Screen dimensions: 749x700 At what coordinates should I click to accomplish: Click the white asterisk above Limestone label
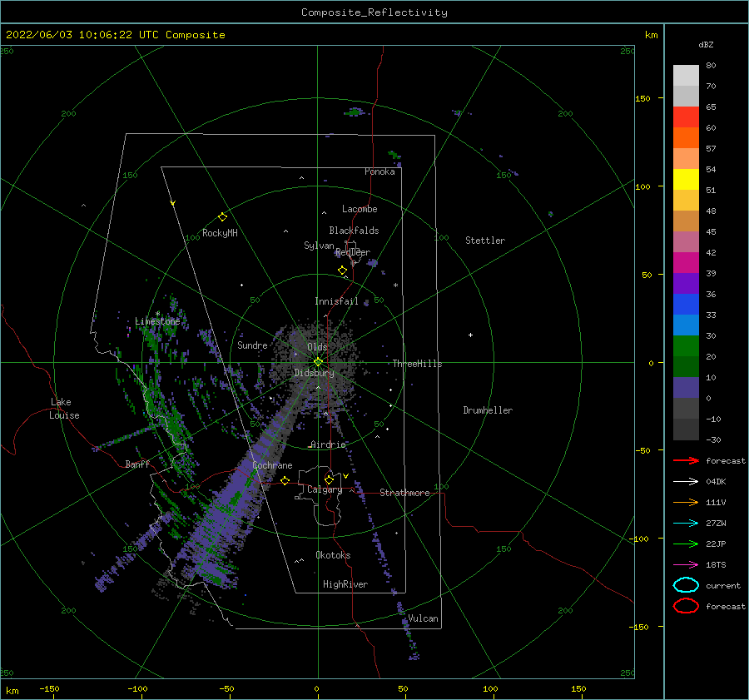click(x=157, y=314)
